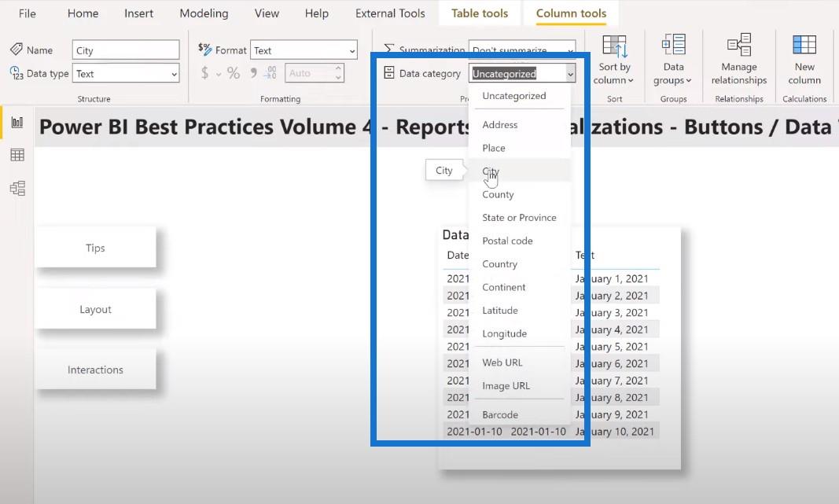Open the Data groups icon

(x=673, y=46)
